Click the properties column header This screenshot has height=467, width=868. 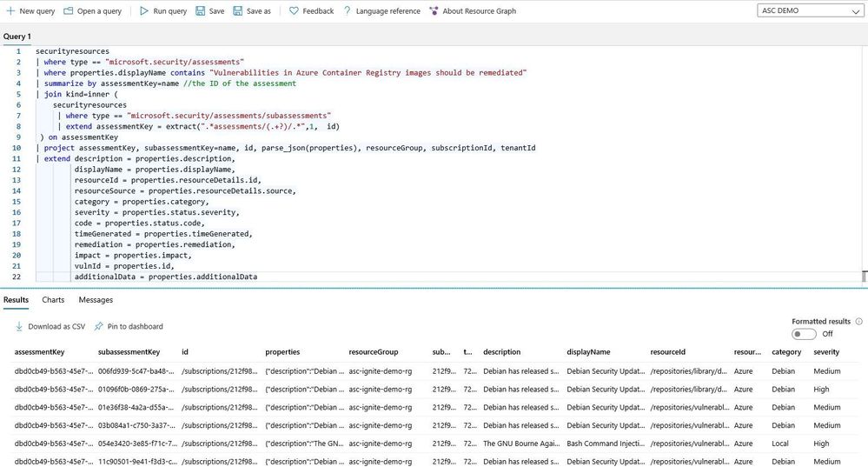coord(282,352)
